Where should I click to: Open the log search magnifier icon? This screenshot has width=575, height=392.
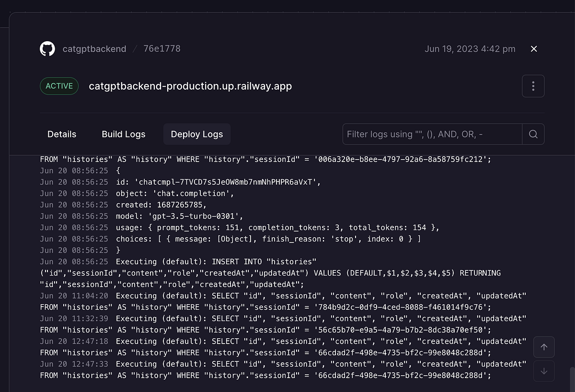[533, 134]
